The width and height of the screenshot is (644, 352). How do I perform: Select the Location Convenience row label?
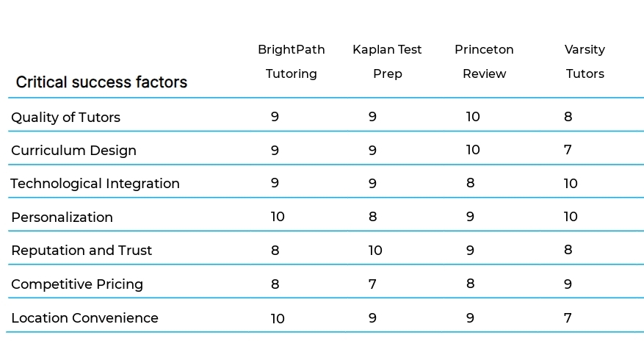[x=84, y=318]
